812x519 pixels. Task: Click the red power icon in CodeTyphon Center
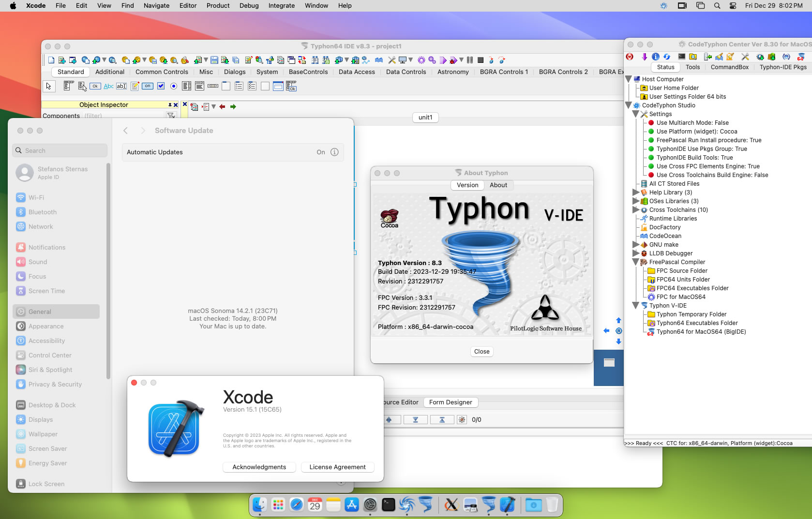coord(630,57)
